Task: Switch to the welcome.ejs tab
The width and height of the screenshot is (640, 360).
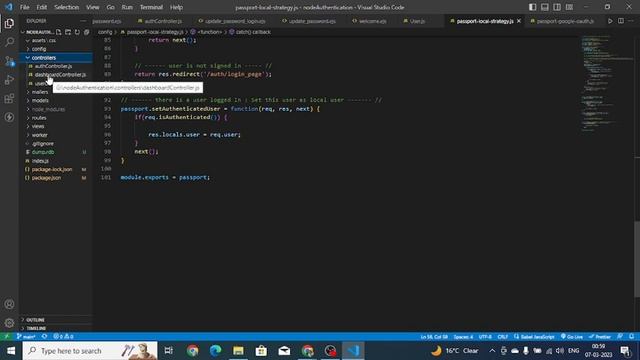Action: pos(370,21)
